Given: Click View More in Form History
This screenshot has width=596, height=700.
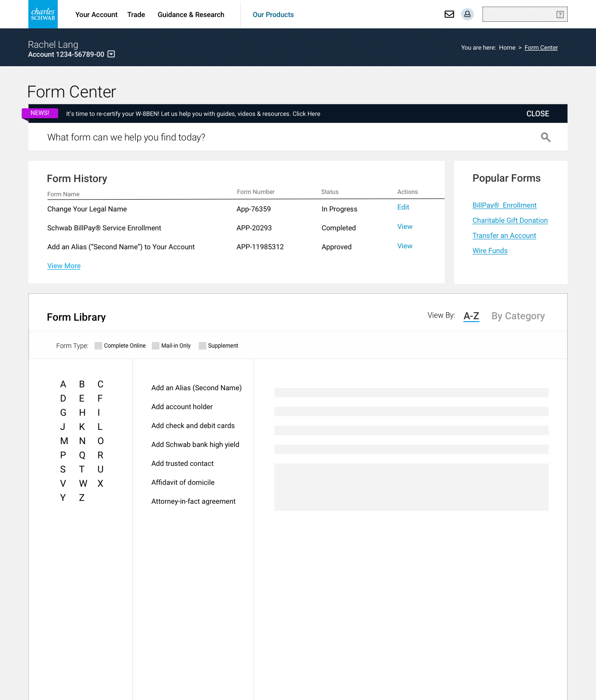Looking at the screenshot, I should (x=64, y=266).
